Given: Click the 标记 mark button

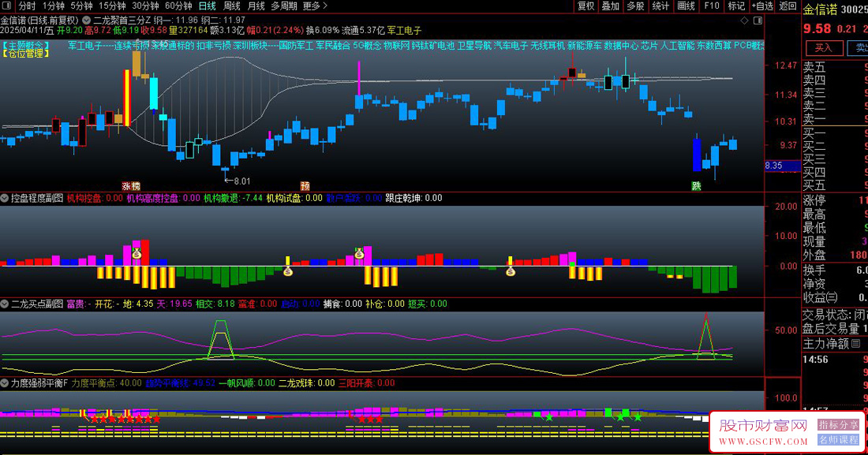Looking at the screenshot, I should point(736,6).
